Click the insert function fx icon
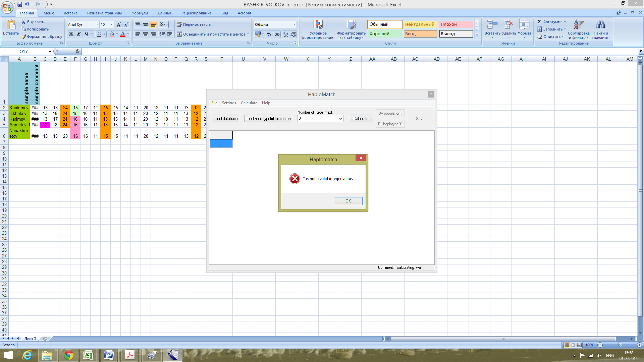 tap(77, 51)
